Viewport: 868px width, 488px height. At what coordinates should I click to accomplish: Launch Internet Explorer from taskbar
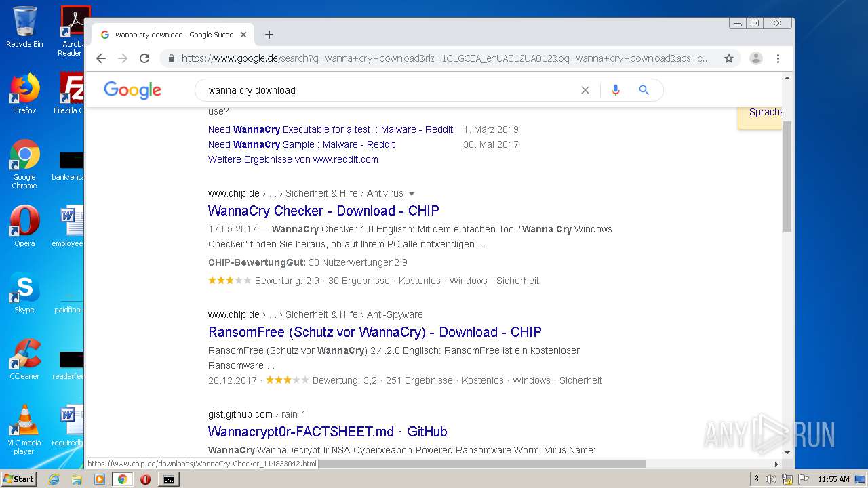pos(54,479)
